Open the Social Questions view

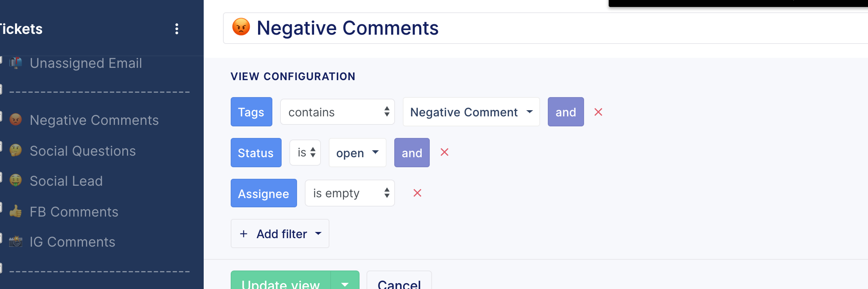click(83, 151)
